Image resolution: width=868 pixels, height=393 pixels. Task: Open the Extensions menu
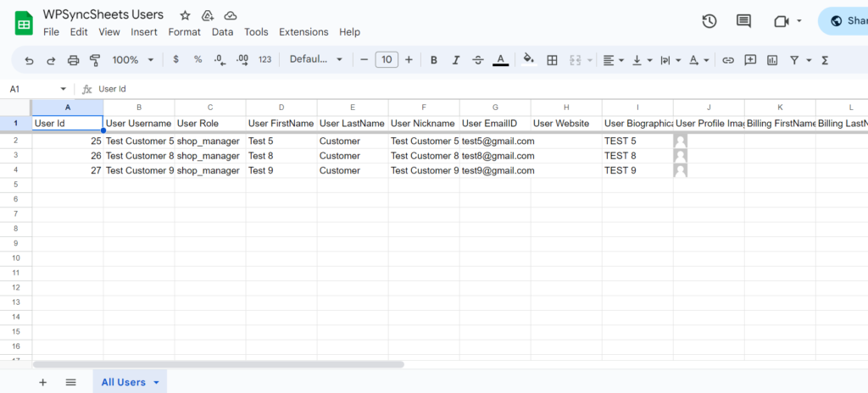tap(303, 32)
